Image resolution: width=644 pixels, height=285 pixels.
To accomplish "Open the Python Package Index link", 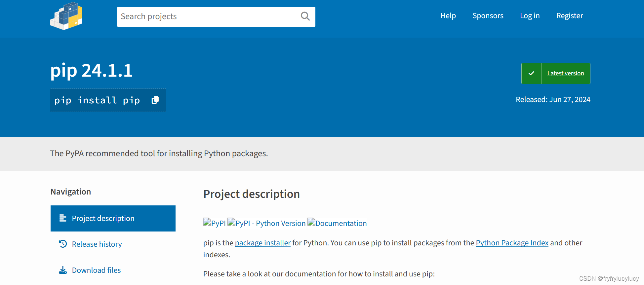I will click(512, 243).
